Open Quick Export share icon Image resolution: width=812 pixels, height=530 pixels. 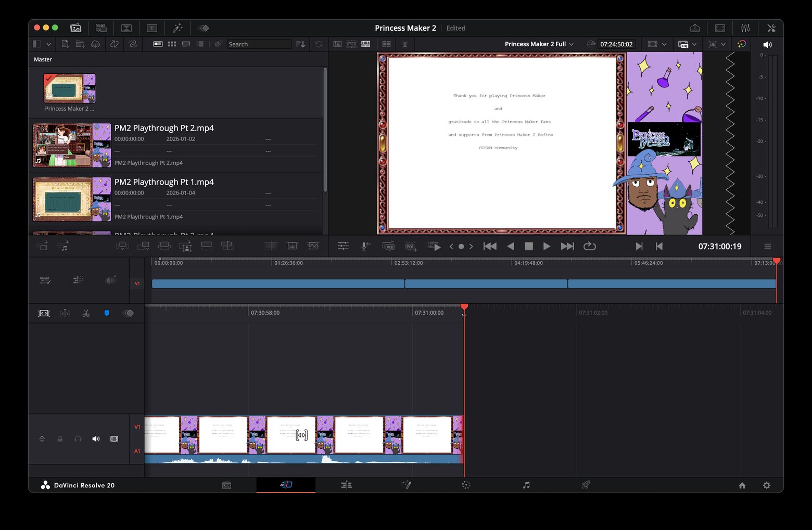coord(695,28)
